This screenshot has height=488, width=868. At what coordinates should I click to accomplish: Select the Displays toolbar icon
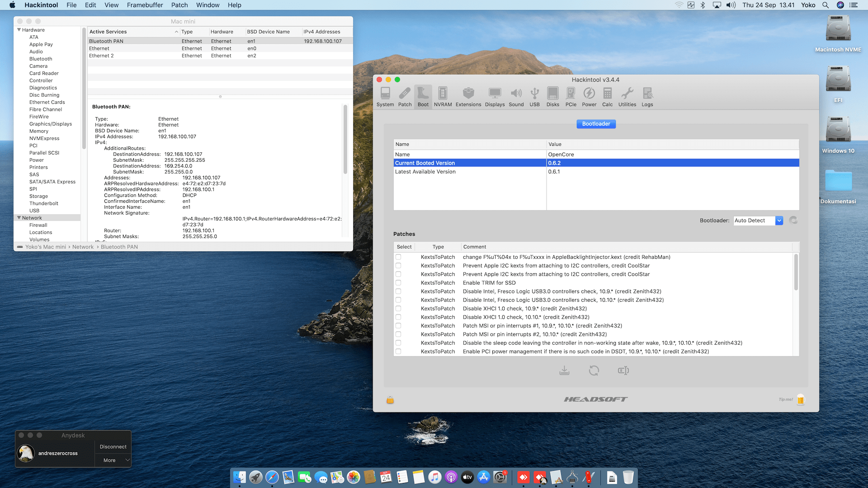[495, 97]
